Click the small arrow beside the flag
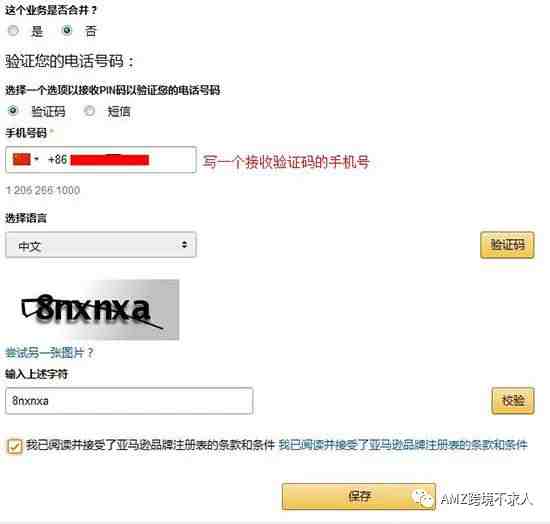The image size is (550, 524). point(36,160)
